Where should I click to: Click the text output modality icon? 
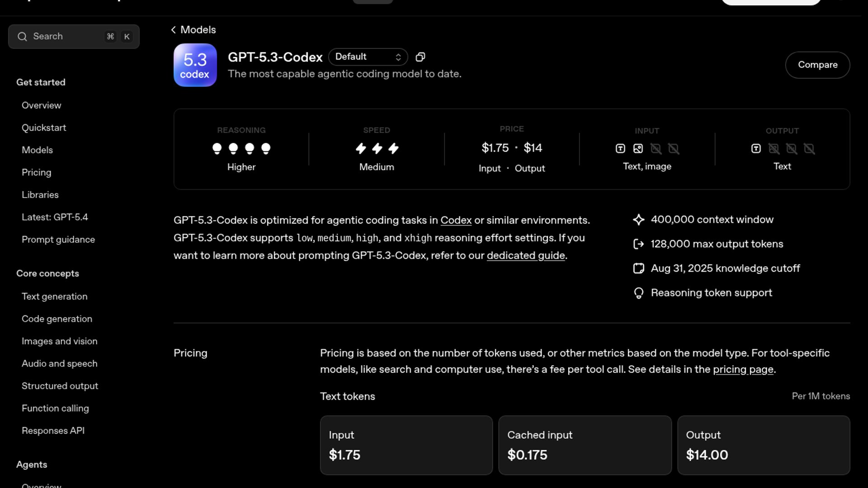(756, 149)
